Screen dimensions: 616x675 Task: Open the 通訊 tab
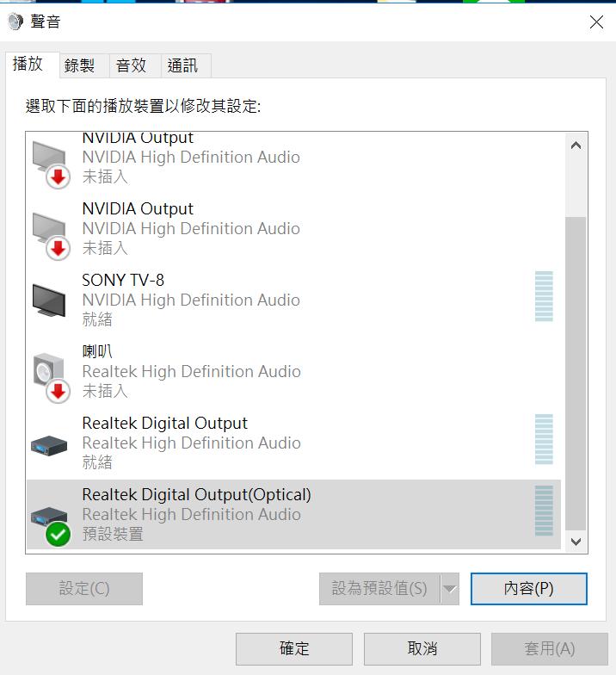186,65
